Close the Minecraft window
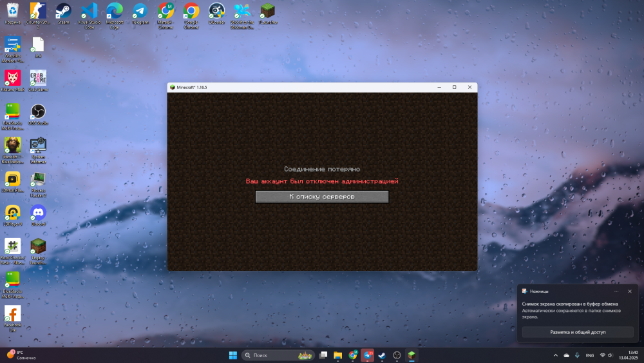644x363 pixels. [469, 87]
